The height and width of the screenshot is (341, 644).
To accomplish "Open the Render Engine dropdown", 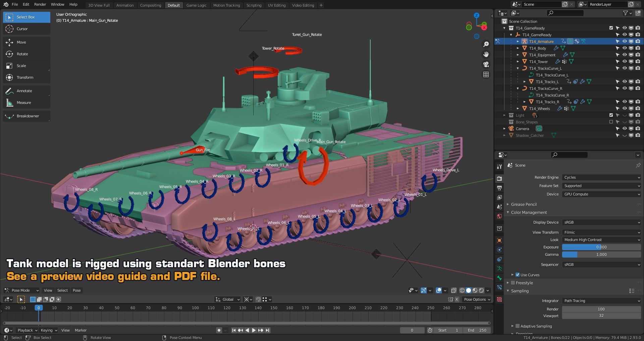I will click(x=602, y=177).
